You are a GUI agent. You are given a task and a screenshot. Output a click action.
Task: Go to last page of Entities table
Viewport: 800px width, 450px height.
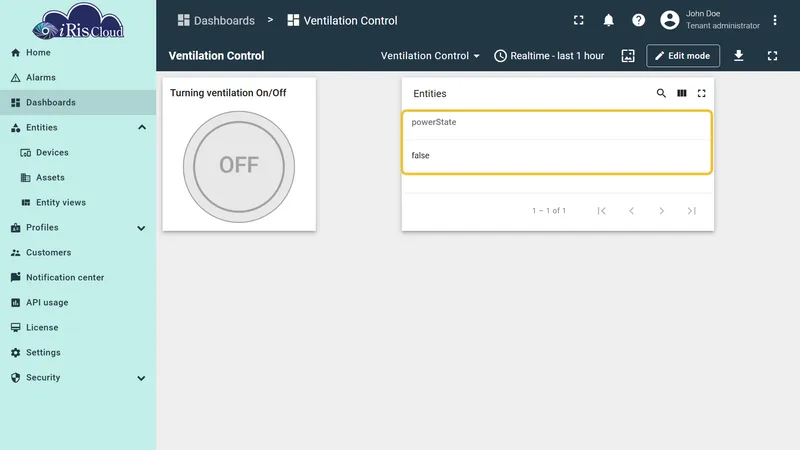coord(691,211)
